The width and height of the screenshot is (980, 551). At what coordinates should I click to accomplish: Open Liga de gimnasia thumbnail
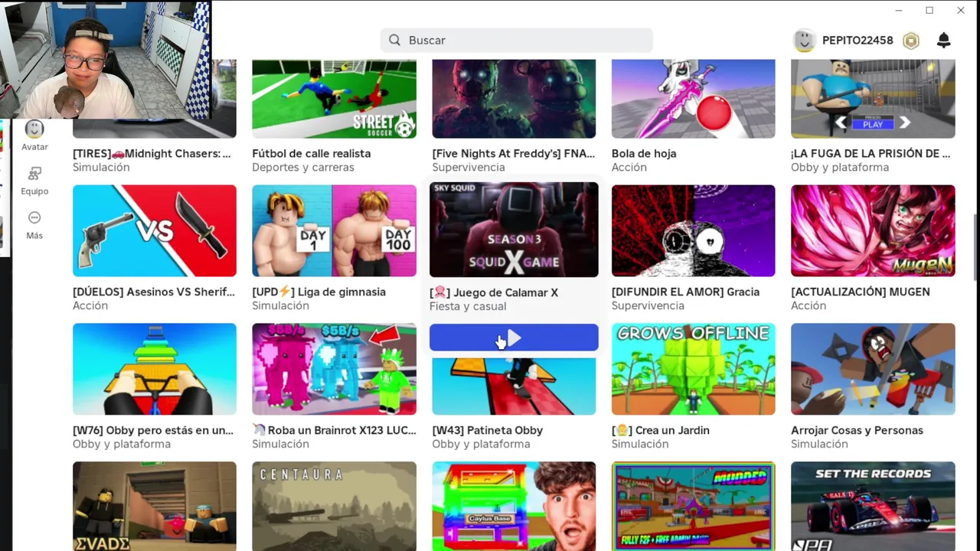pos(335,230)
